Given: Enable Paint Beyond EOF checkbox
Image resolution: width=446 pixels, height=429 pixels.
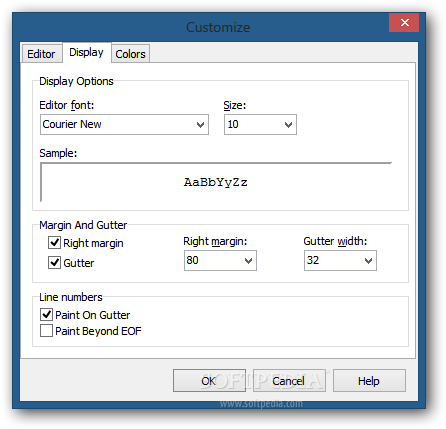Looking at the screenshot, I should (x=46, y=331).
